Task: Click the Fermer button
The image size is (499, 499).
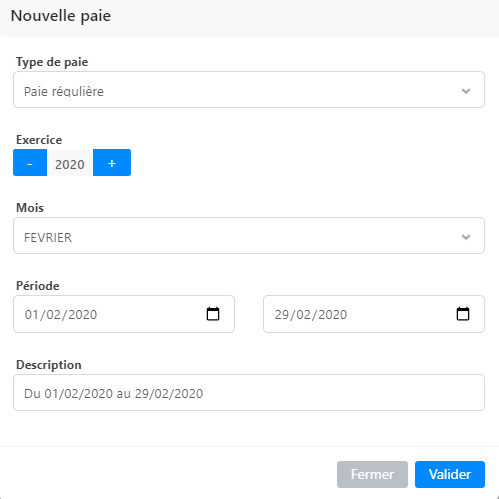Action: click(372, 474)
